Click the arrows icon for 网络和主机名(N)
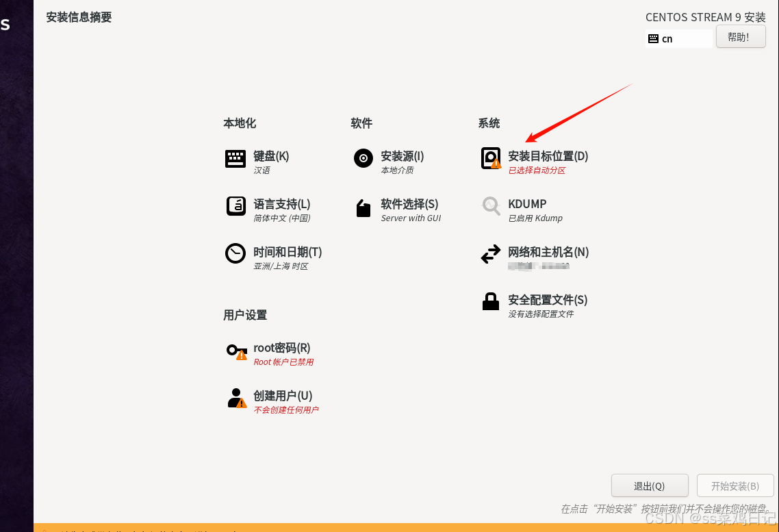This screenshot has height=532, width=779. point(490,254)
